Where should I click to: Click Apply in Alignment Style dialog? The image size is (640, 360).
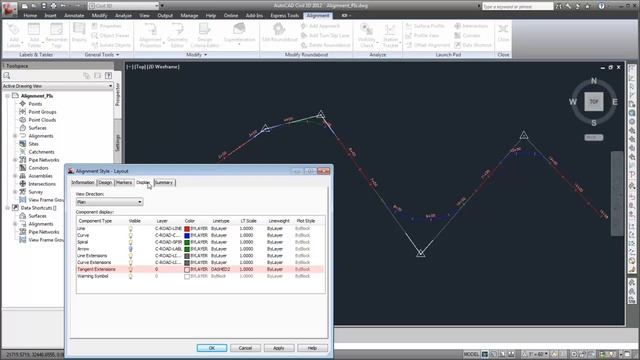(x=279, y=348)
